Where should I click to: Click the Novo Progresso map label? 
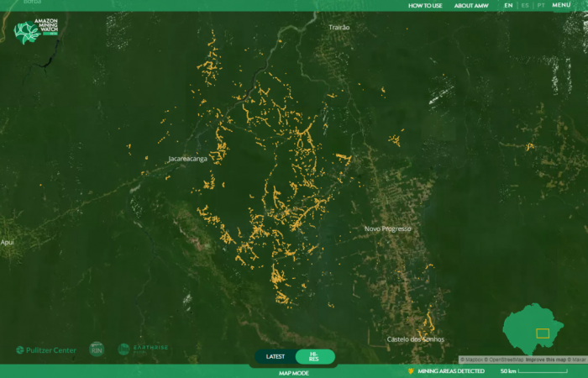point(387,228)
